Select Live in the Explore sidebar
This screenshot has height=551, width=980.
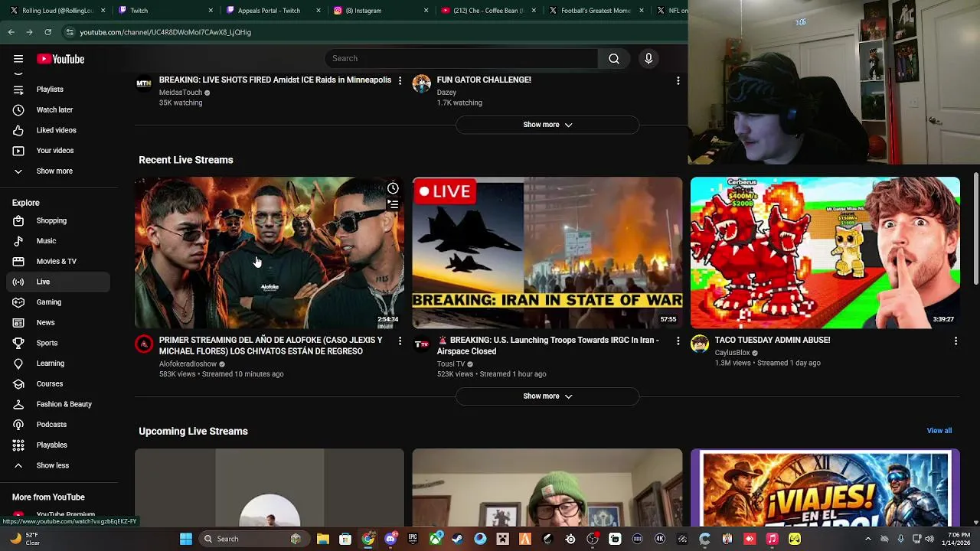[x=57, y=282]
